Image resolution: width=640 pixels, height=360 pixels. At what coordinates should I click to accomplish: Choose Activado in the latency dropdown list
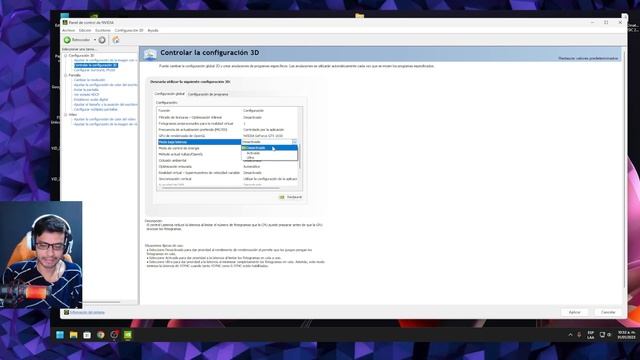coord(269,153)
